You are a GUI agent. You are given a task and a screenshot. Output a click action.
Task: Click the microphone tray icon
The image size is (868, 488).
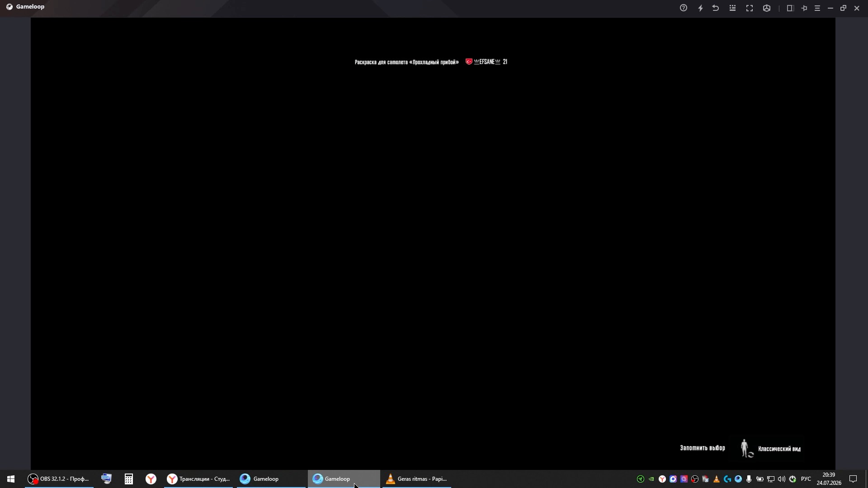[749, 479]
